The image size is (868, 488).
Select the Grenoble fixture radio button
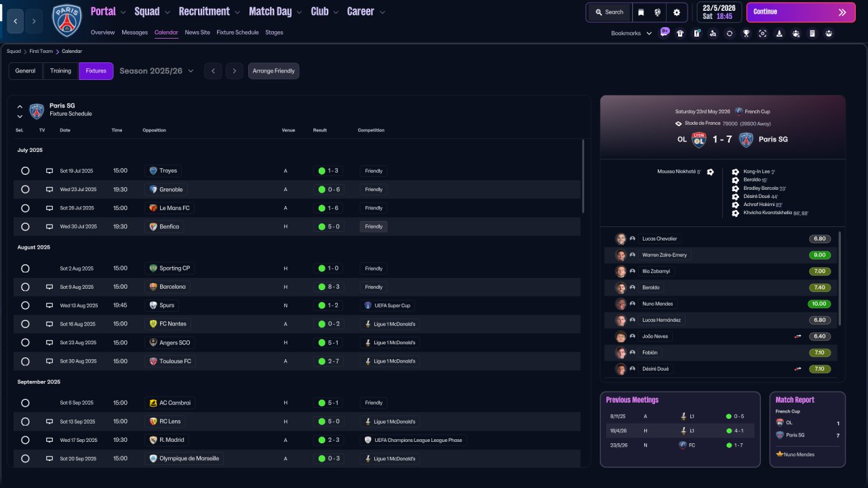pyautogui.click(x=25, y=190)
